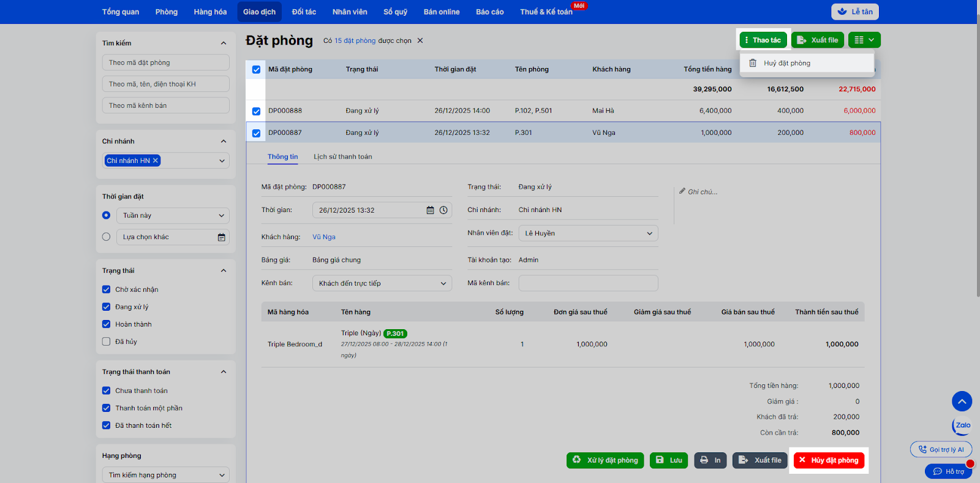980x483 pixels.
Task: Click the calendar icon in Thời gian field
Action: coord(430,210)
